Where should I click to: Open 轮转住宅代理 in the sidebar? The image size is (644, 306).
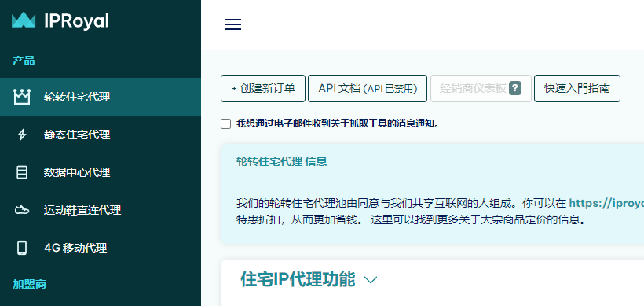tap(101, 97)
